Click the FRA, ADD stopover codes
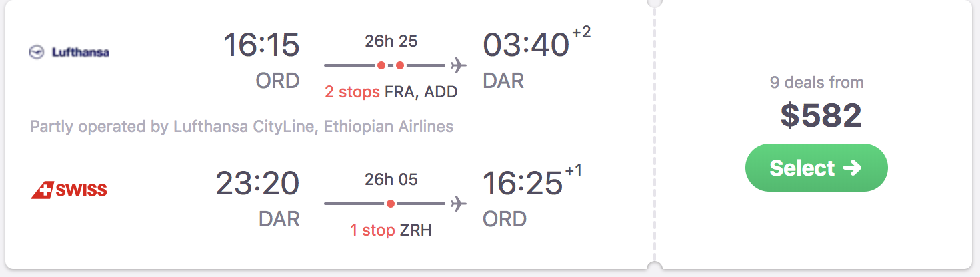The width and height of the screenshot is (980, 277). (x=421, y=92)
